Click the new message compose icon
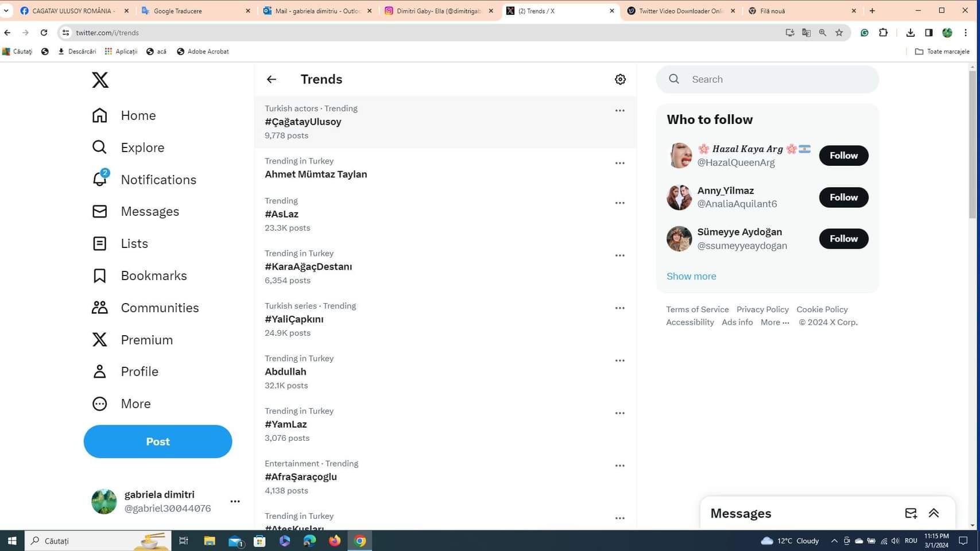980x551 pixels. [911, 513]
